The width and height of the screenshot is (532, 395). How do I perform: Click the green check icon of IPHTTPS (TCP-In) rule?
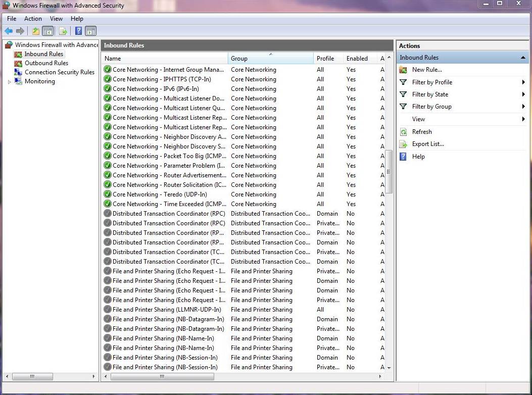click(x=108, y=79)
